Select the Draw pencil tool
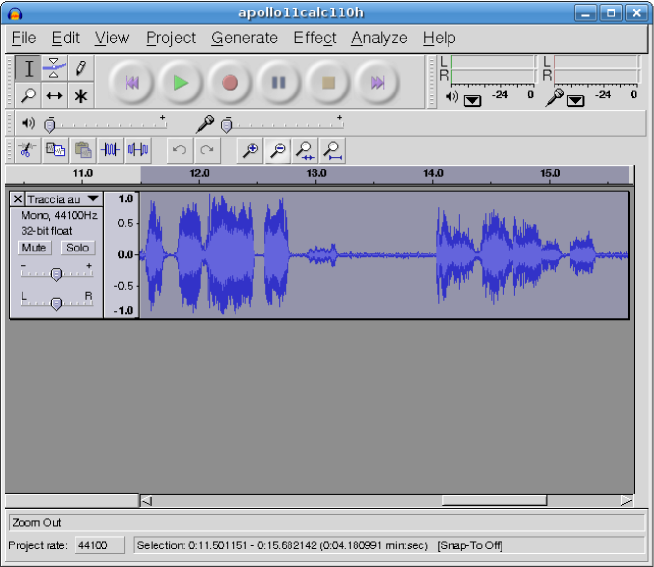The image size is (654, 567). click(x=81, y=69)
